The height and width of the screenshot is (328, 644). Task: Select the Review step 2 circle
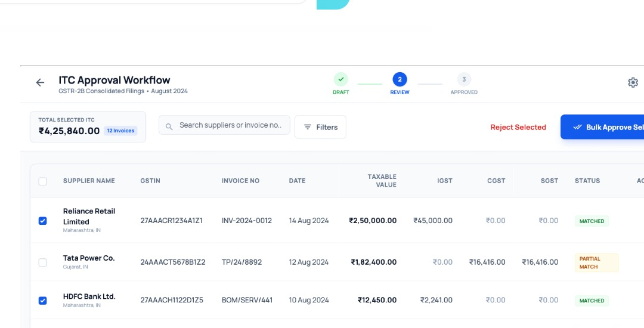400,79
